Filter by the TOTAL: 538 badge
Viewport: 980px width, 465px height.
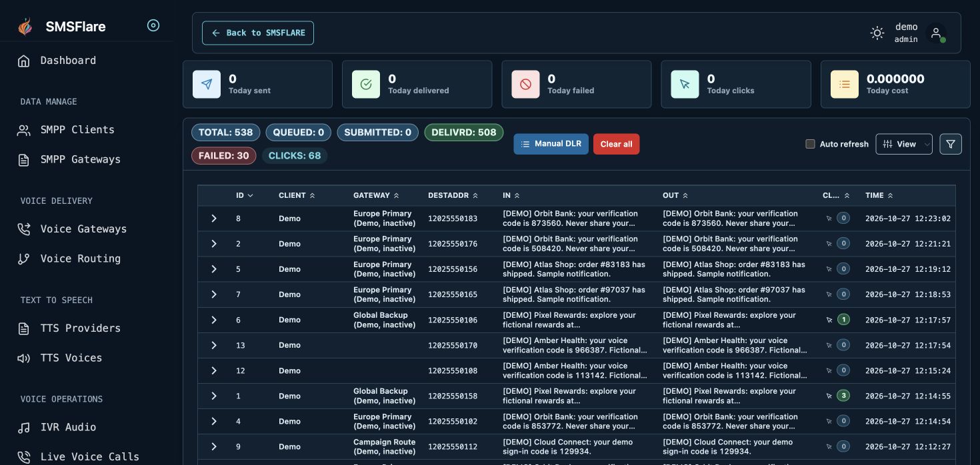point(225,133)
